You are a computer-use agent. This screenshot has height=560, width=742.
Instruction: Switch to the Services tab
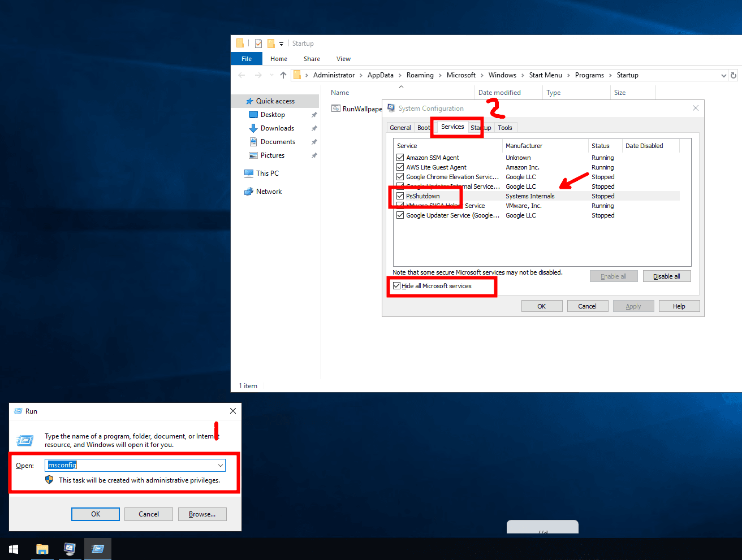click(x=452, y=127)
